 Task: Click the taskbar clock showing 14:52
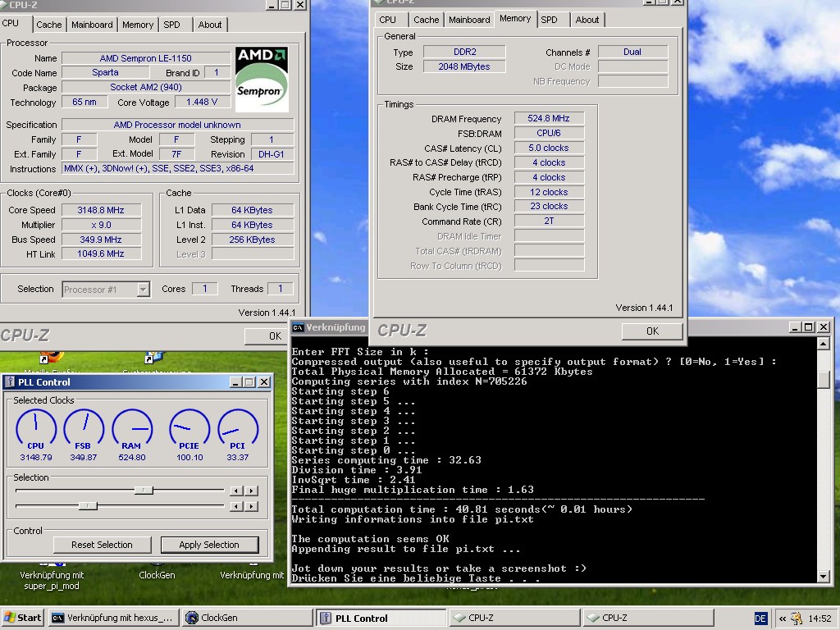click(x=819, y=619)
